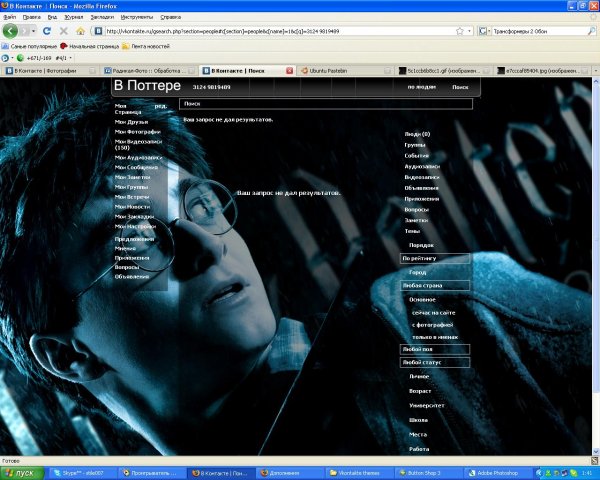Open the 'по людям' search type selector
The width and height of the screenshot is (600, 480).
(x=421, y=87)
